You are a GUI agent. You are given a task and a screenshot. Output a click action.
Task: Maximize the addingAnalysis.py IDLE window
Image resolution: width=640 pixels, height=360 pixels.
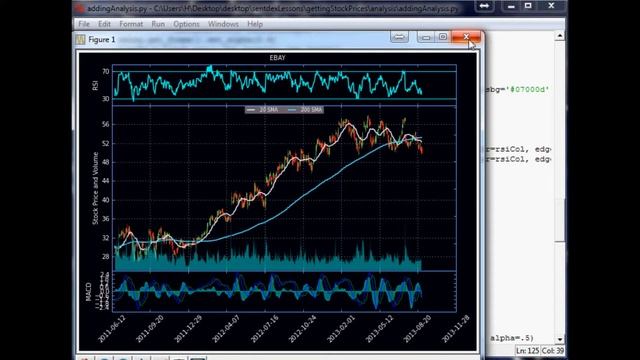pos(528,6)
